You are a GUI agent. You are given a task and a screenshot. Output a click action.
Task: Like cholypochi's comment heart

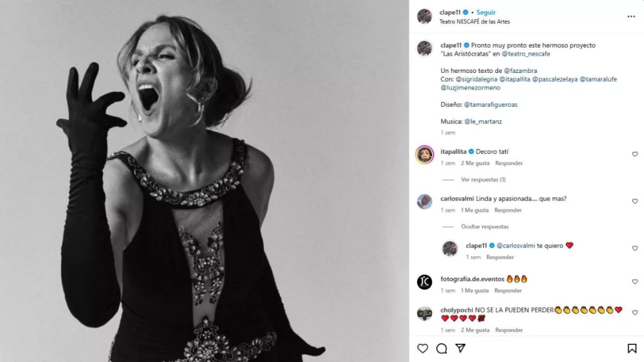(x=635, y=312)
